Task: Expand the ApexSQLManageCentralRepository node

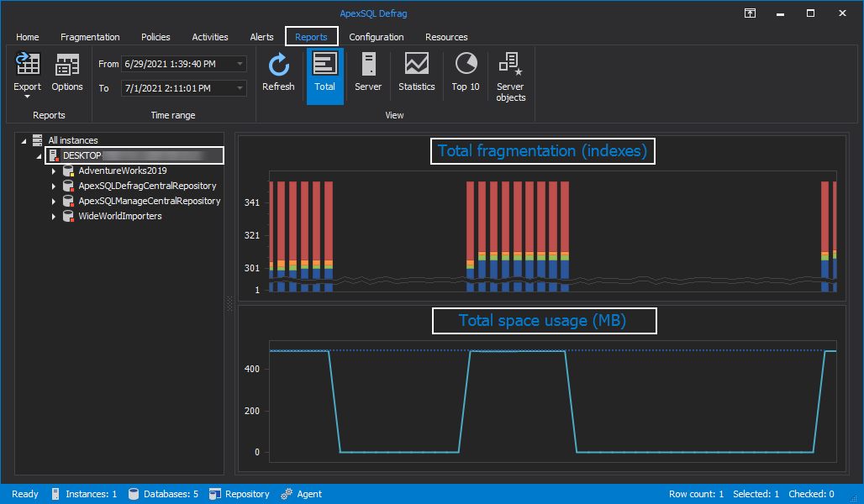Action: [x=54, y=202]
